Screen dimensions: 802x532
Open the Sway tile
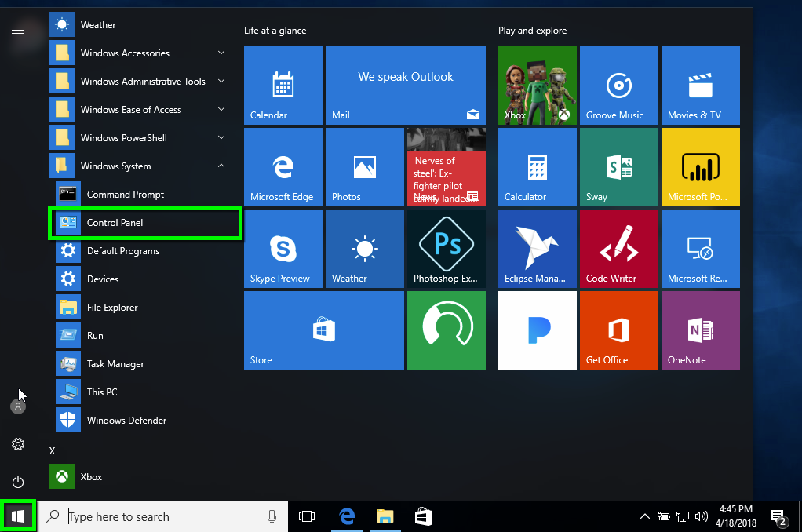click(619, 167)
